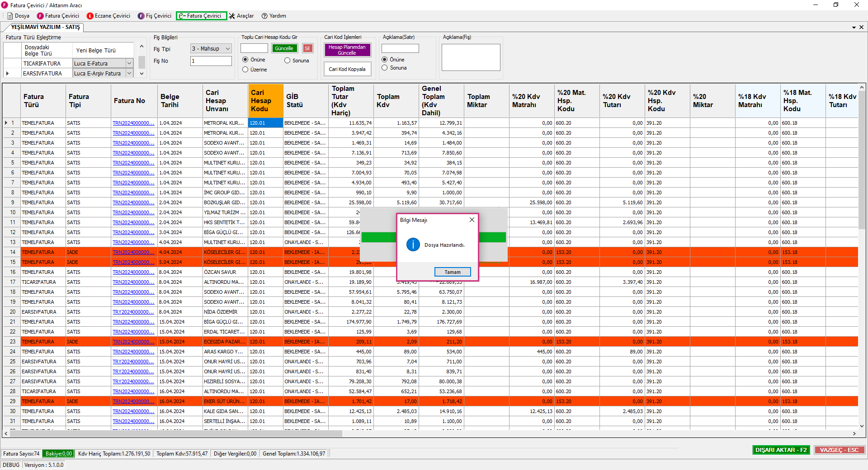Open Eczane Çevirici with red E icon
868x470 pixels.
90,16
